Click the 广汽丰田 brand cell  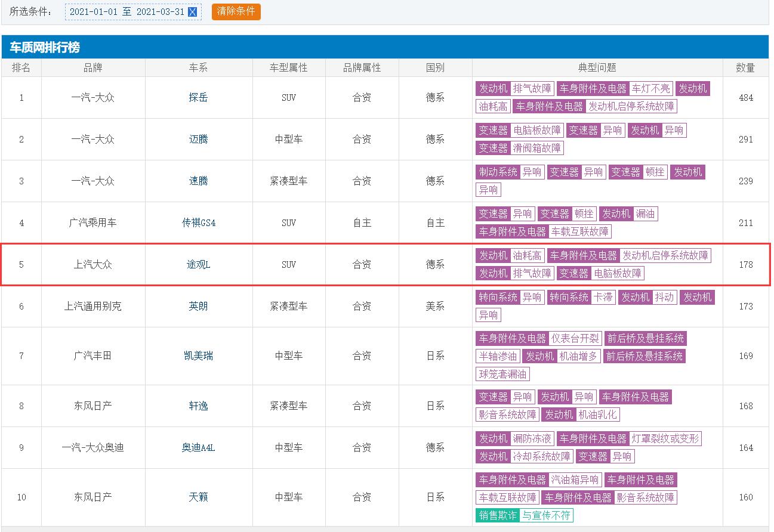(x=93, y=356)
